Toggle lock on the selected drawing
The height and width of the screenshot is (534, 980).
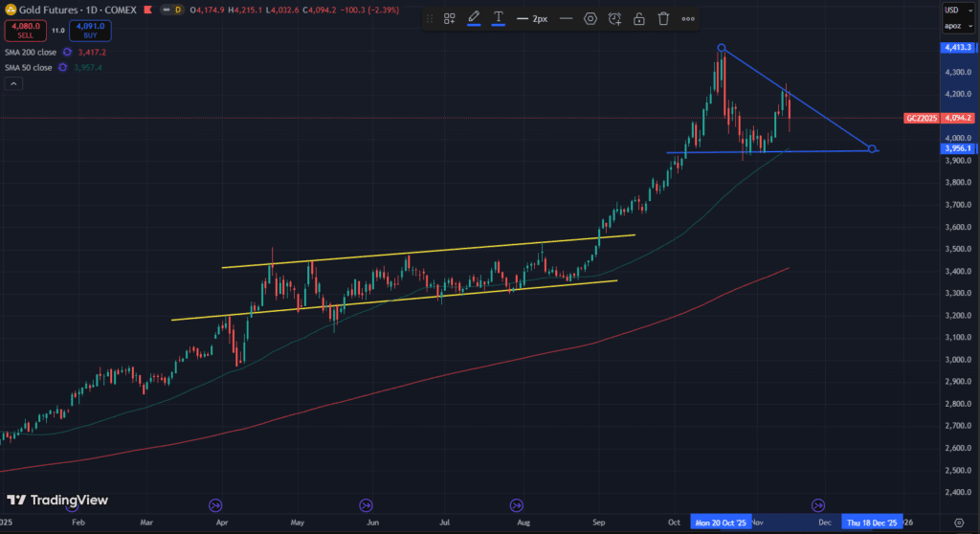[638, 18]
